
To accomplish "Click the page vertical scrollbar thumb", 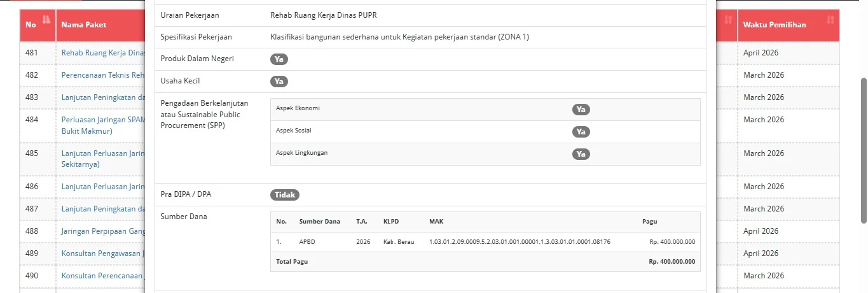I will tap(863, 150).
